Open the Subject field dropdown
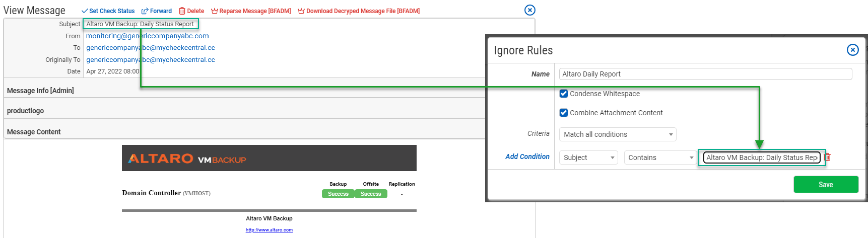 pos(588,157)
